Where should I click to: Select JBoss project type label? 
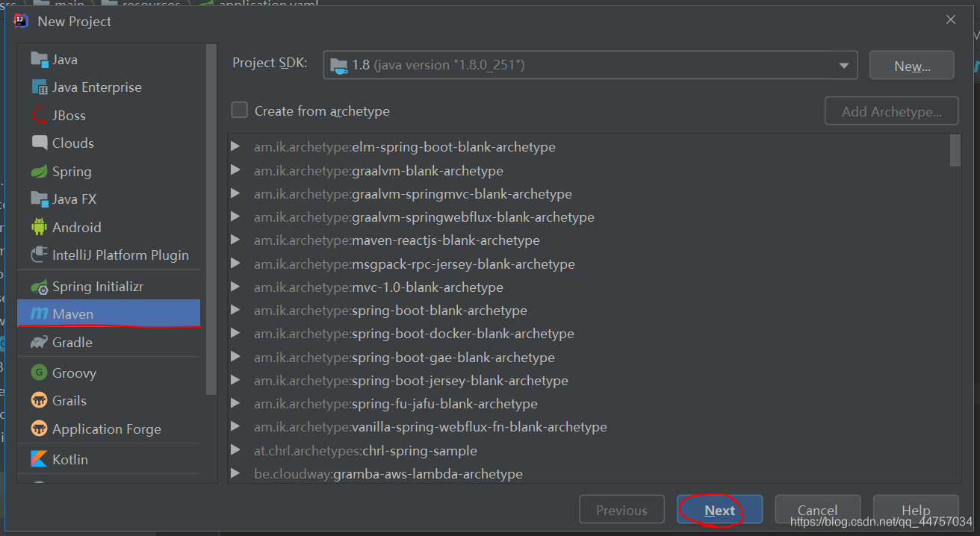pos(69,116)
